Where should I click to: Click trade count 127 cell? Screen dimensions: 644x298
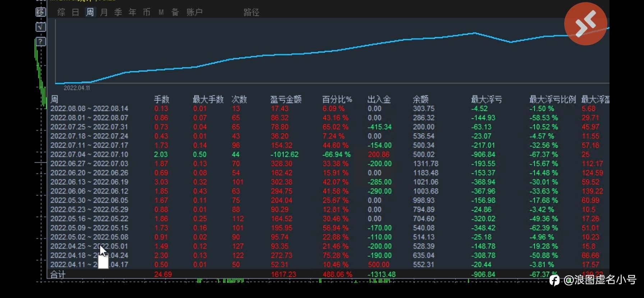pos(238,246)
